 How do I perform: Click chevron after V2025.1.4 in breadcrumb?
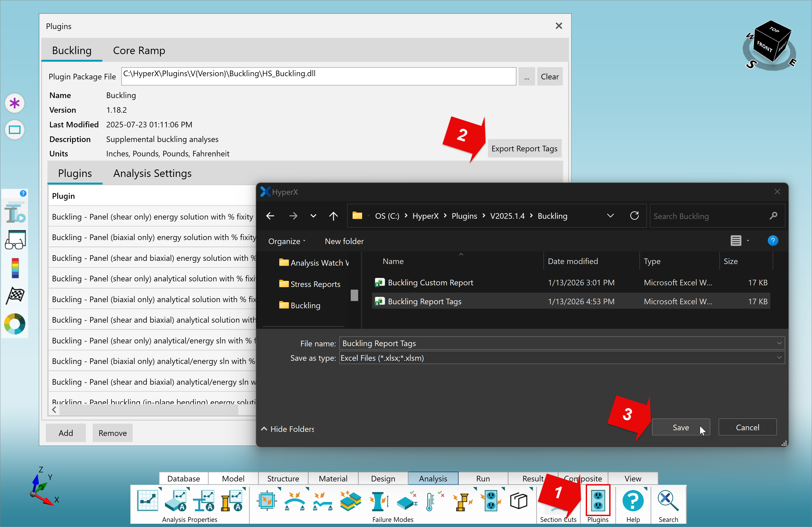[x=531, y=216]
